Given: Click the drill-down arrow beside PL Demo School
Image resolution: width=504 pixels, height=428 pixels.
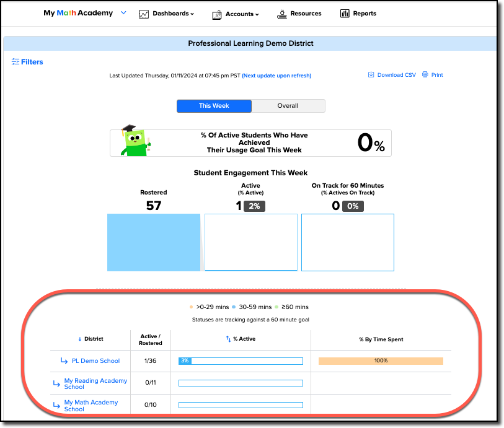Looking at the screenshot, I should tap(64, 361).
